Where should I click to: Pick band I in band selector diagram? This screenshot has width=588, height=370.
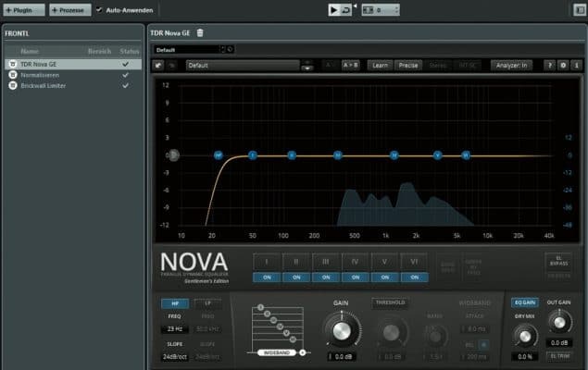pos(260,307)
